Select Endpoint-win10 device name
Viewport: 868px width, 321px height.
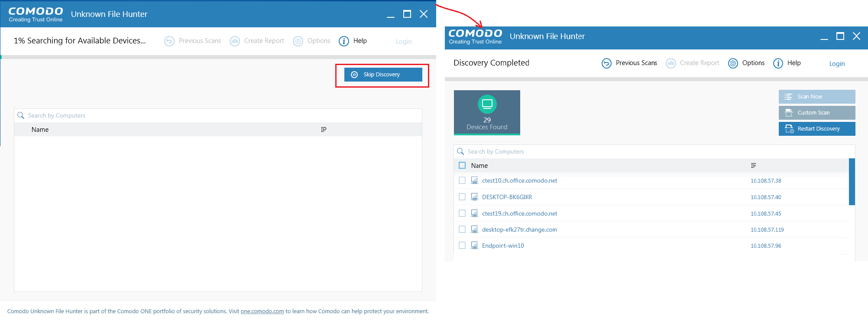point(503,246)
